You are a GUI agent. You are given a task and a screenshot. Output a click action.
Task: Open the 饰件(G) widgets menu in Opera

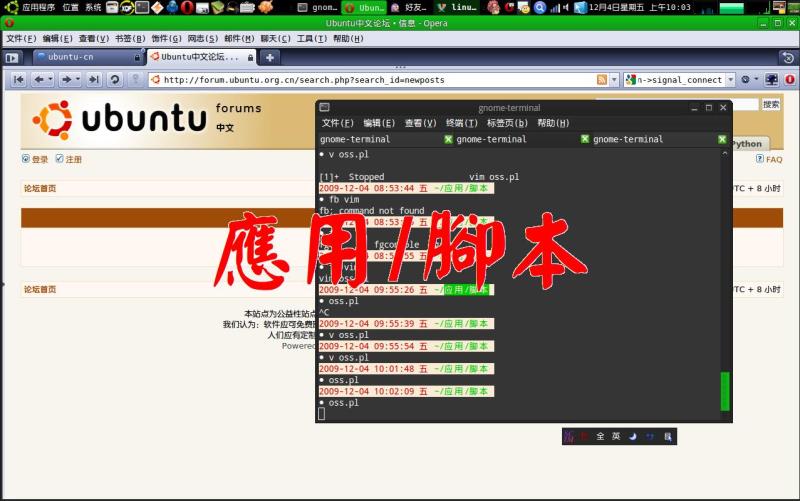[166, 39]
